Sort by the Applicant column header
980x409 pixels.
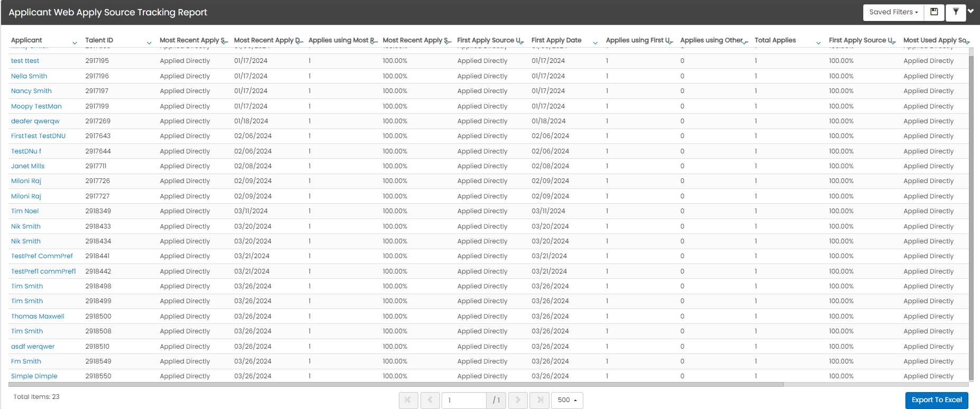26,40
